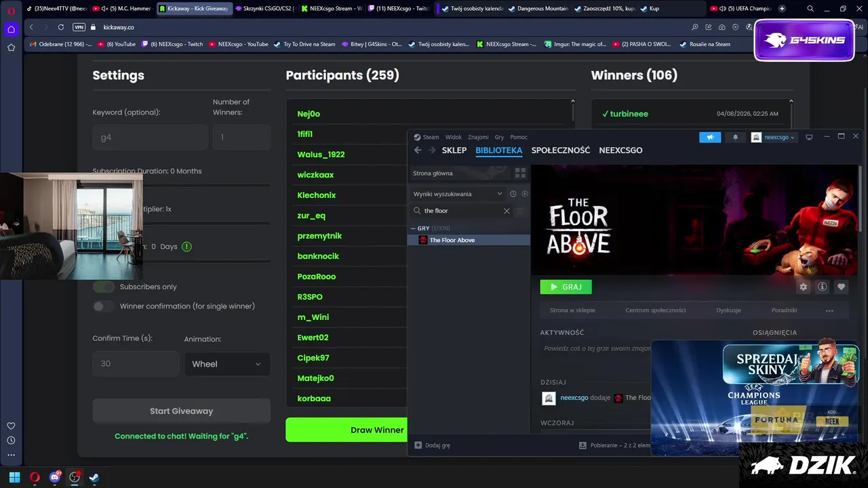Open Opera from the taskbar

pyautogui.click(x=35, y=477)
